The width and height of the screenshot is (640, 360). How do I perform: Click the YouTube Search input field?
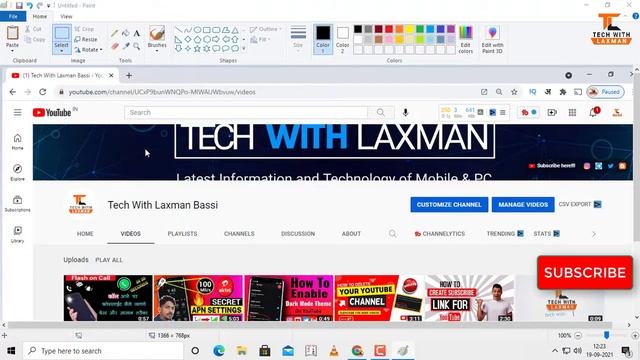[x=246, y=112]
